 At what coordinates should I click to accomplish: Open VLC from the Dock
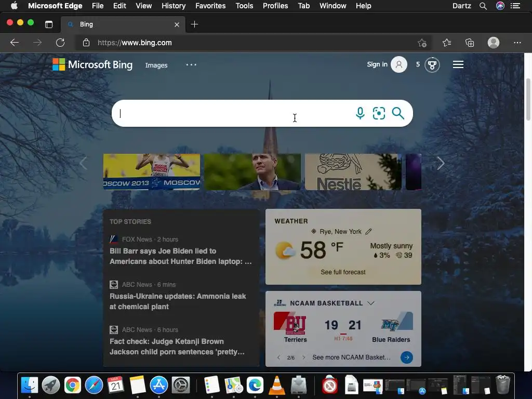[x=277, y=385]
